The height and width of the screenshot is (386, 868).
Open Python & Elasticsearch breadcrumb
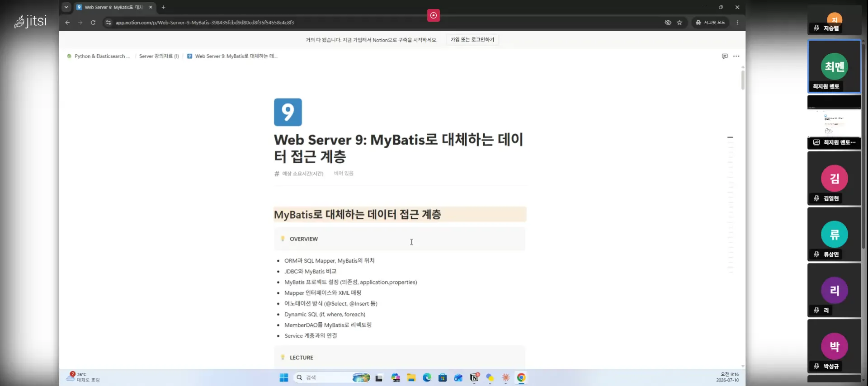click(99, 56)
